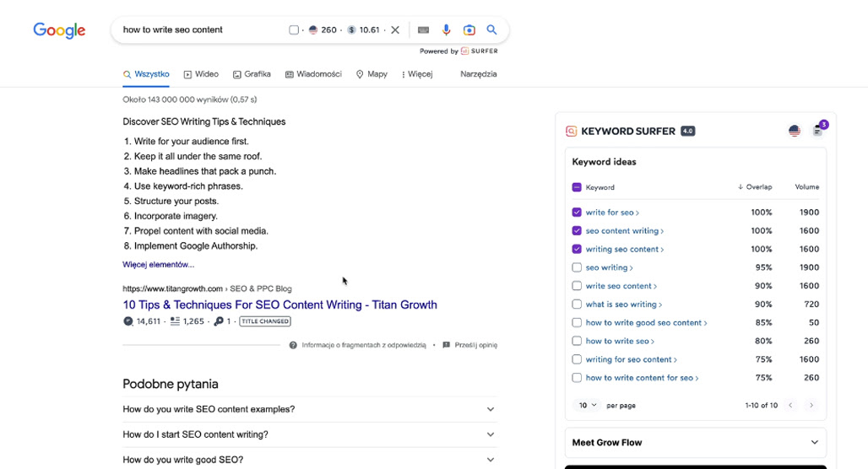868x469 pixels.
Task: Uncheck the 'write for seo' keyword
Action: pos(577,213)
